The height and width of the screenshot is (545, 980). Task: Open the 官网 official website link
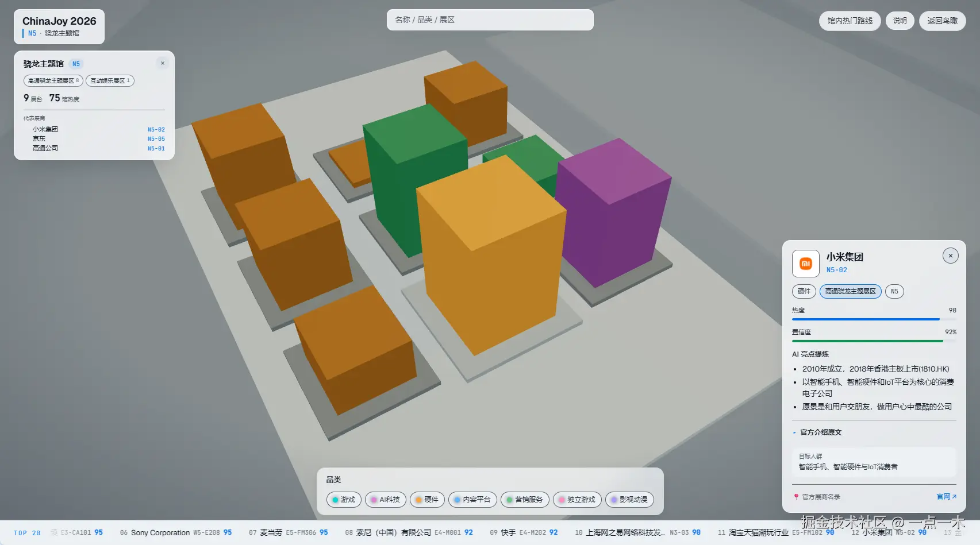click(946, 497)
